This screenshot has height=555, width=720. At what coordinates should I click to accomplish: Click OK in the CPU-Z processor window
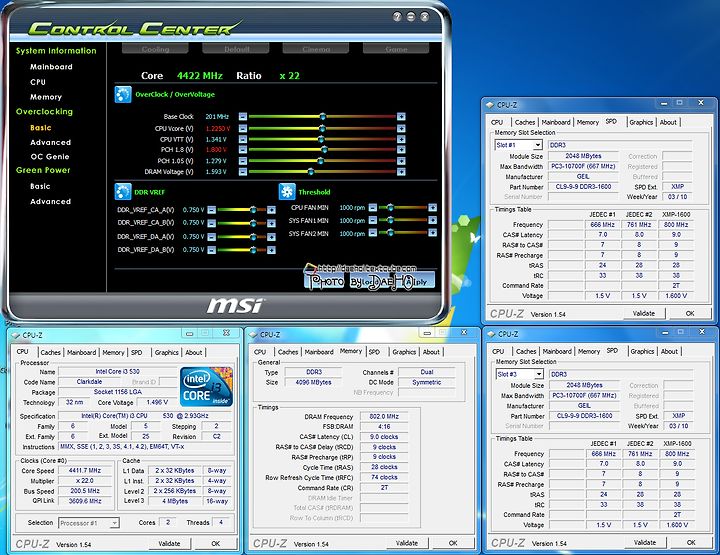pos(215,544)
